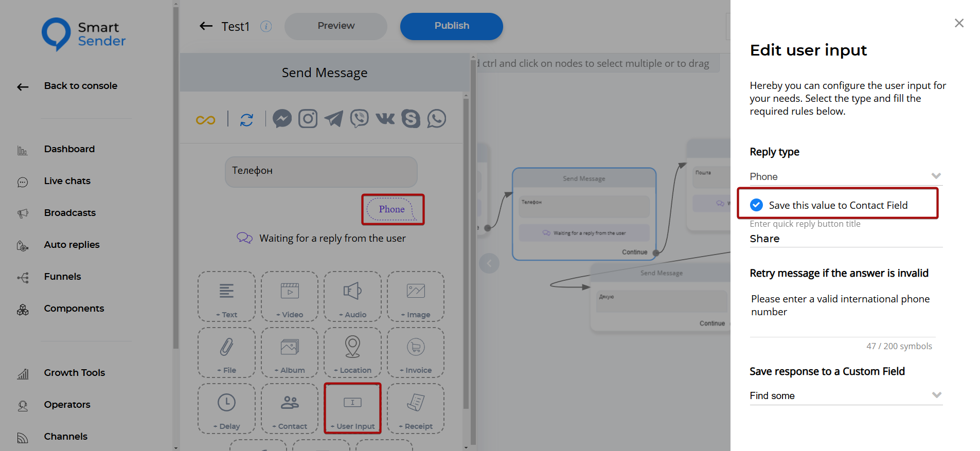980x451 pixels.
Task: Click the Preview button
Action: [336, 26]
